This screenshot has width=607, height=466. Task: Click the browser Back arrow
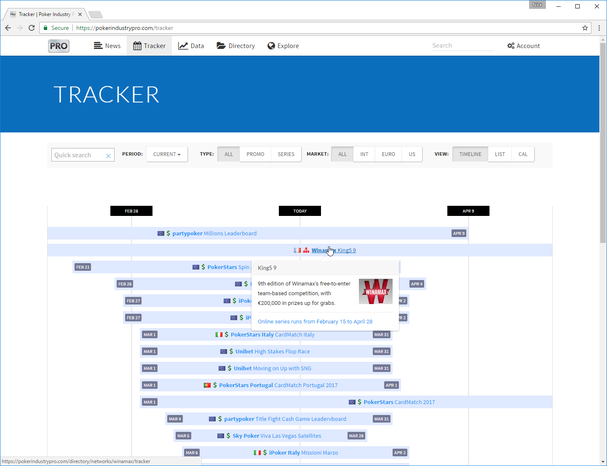point(8,28)
